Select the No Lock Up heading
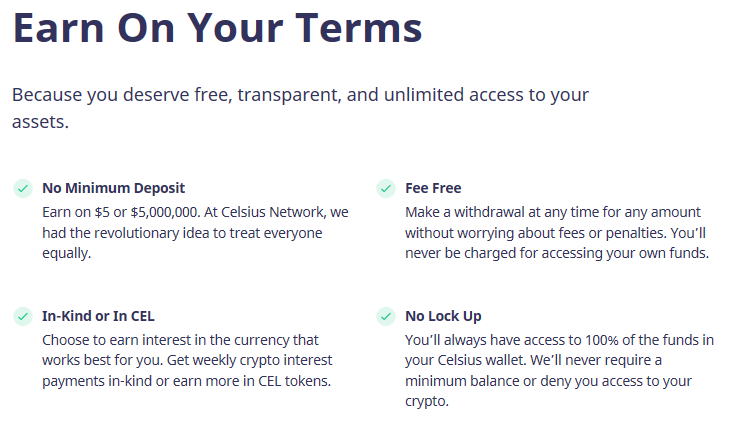 [x=443, y=317]
